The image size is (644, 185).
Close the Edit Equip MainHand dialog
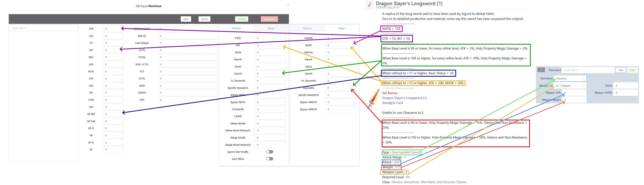(x=288, y=5)
